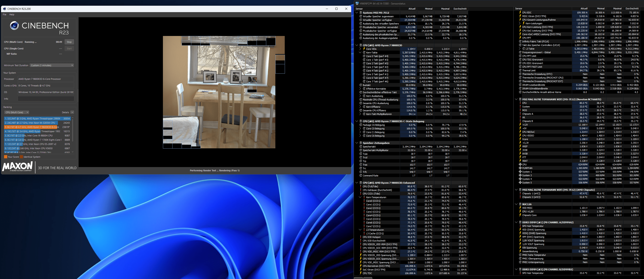644x279 pixels.
Task: Collapse the Kern-Takte node
Action: [x=360, y=53]
